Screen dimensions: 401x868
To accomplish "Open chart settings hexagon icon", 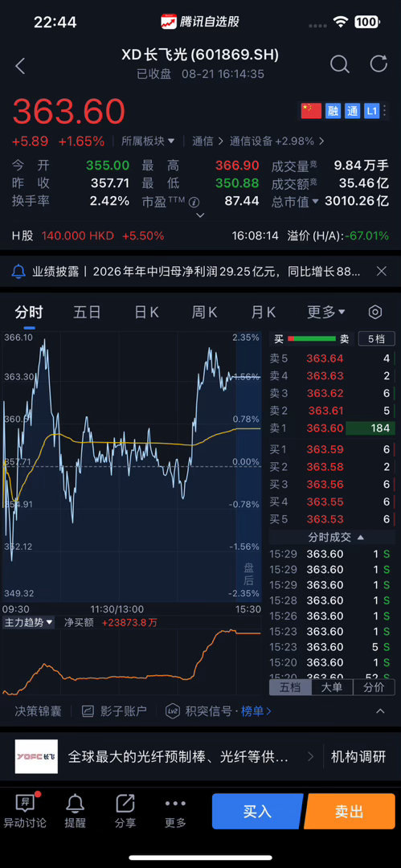I will click(x=375, y=312).
